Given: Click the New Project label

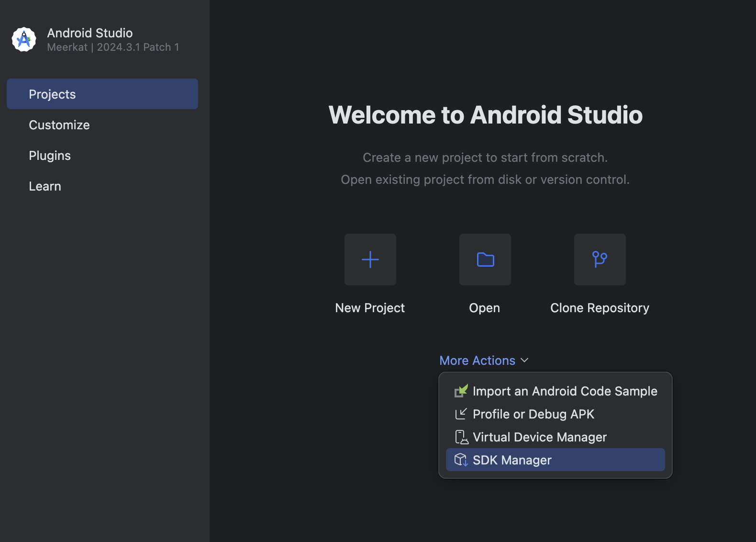Looking at the screenshot, I should click(370, 308).
